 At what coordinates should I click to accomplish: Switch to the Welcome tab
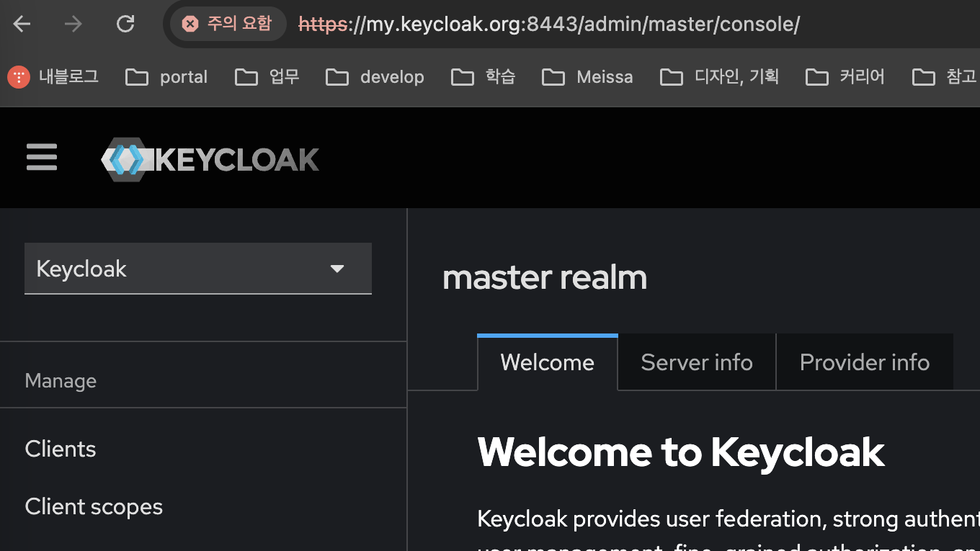[548, 362]
